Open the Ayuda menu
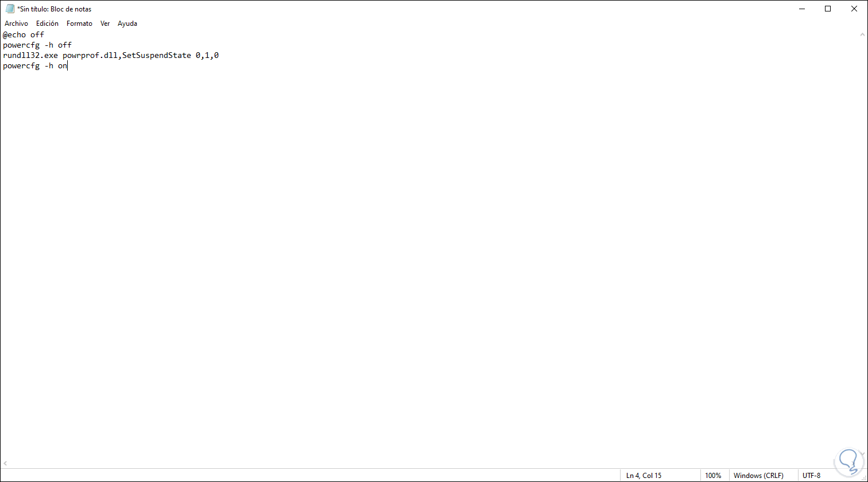 [127, 24]
